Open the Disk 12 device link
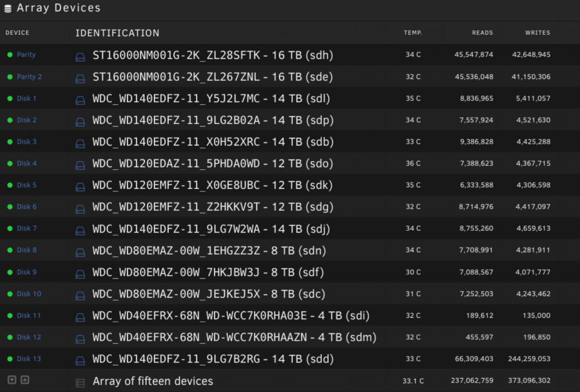This screenshot has height=392, width=580. click(29, 337)
